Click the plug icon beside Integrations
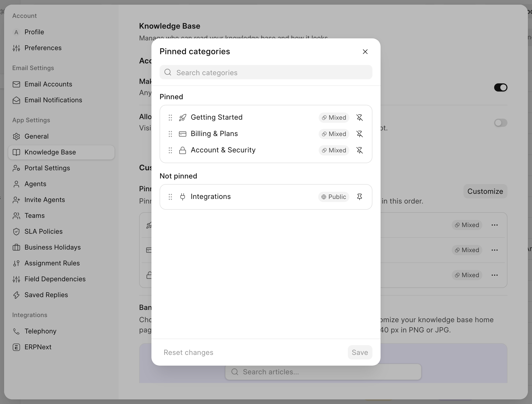The image size is (532, 404). tap(183, 197)
